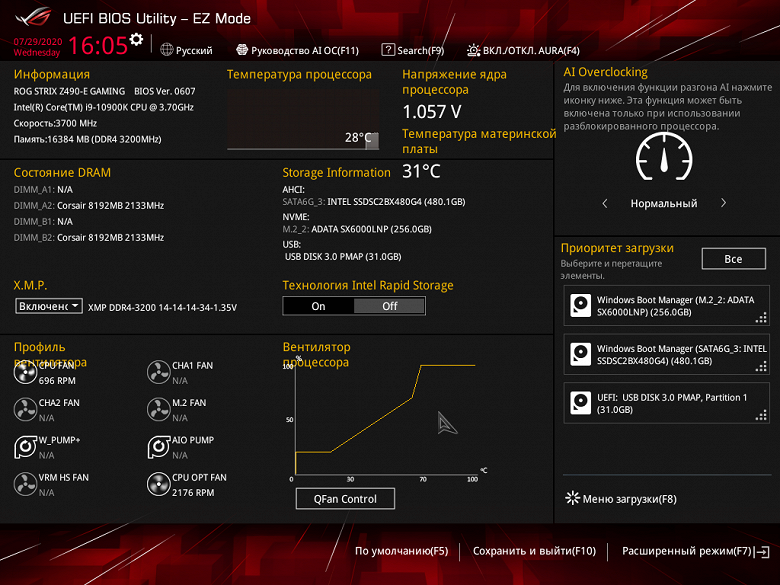780x585 pixels.
Task: Turn Intel Rapid Storage On
Action: pyautogui.click(x=318, y=306)
